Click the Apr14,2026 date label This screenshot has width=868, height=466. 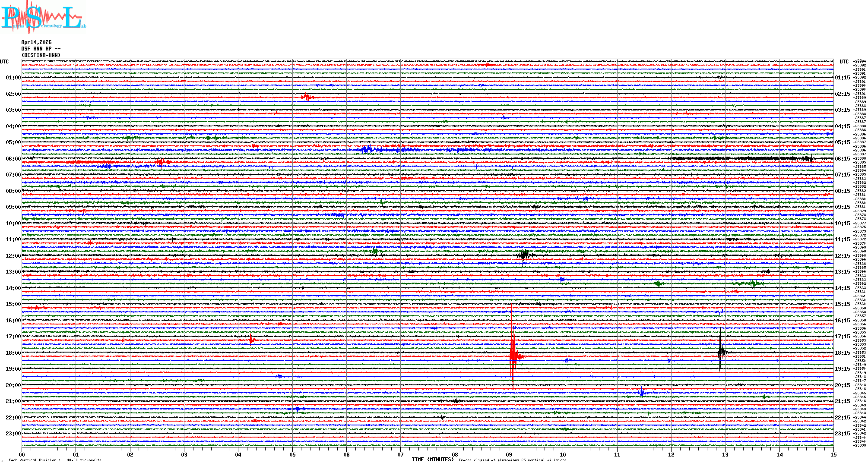(x=36, y=42)
